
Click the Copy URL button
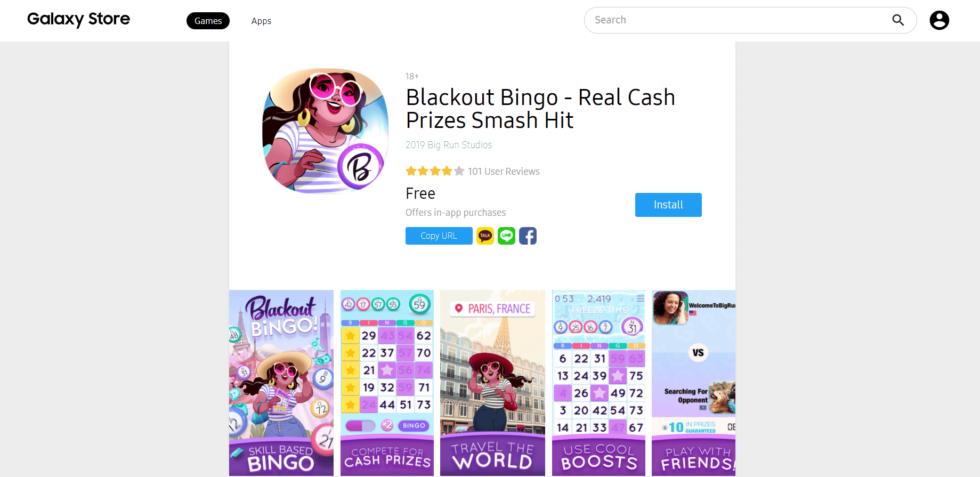(x=439, y=236)
